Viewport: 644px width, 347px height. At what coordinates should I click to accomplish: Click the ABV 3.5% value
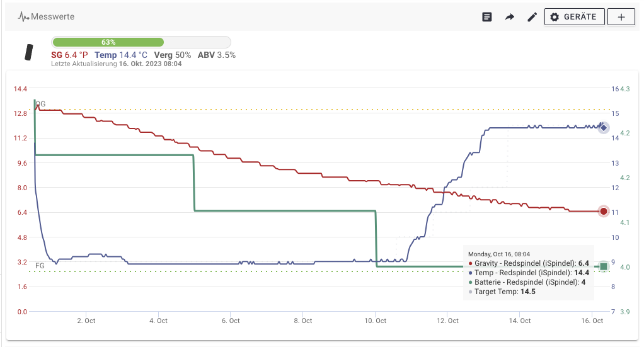[x=217, y=55]
